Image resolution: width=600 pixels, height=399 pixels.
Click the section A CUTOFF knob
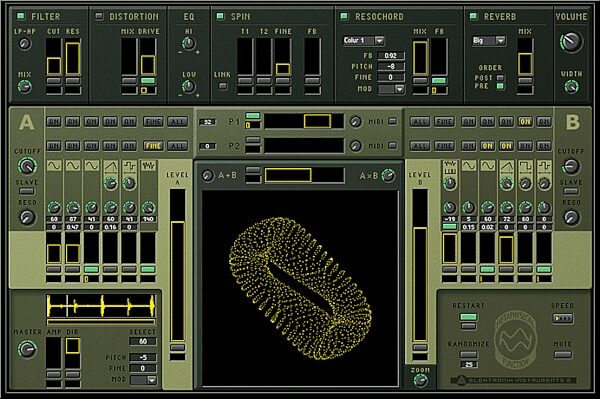(27, 166)
